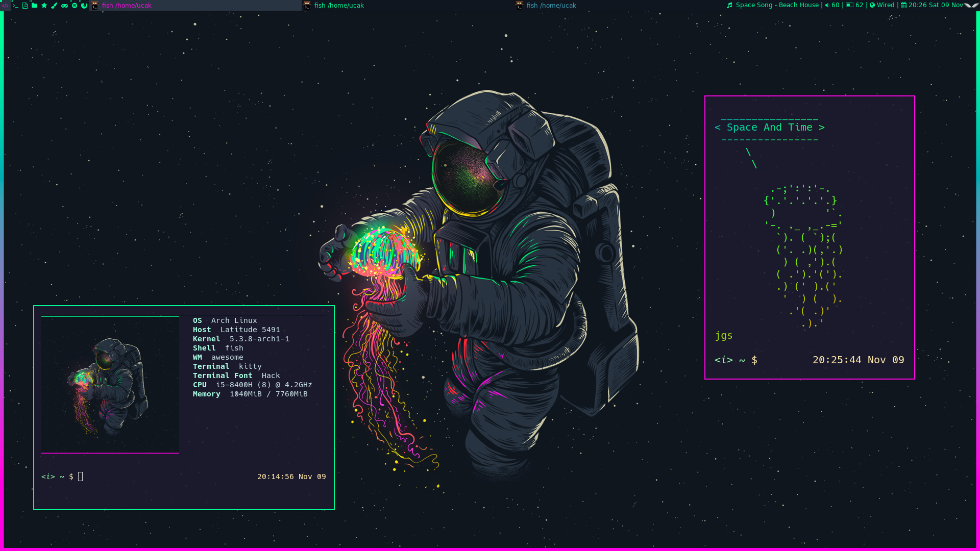
Task: Click the kitty icon of first fish task
Action: (x=95, y=5)
